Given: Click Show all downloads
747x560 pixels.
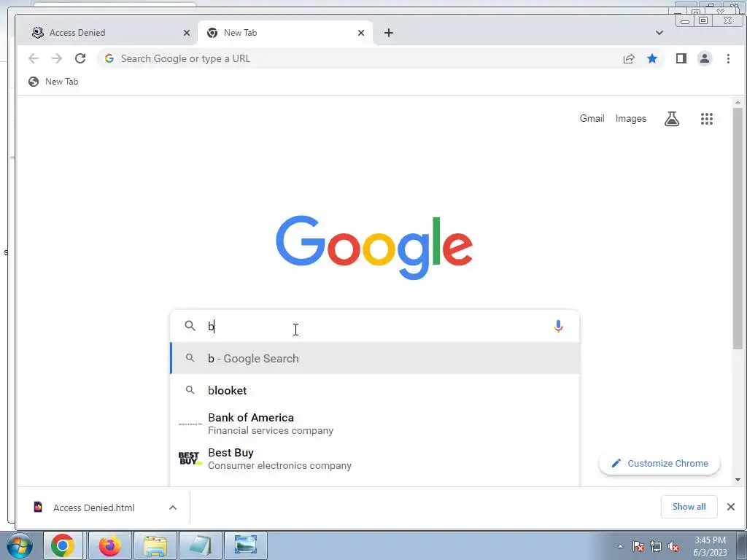Looking at the screenshot, I should click(689, 507).
